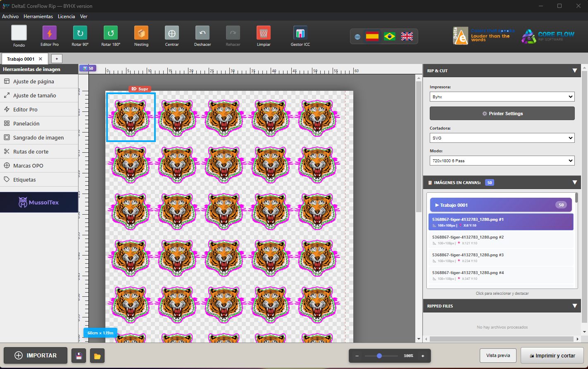Image resolution: width=588 pixels, height=369 pixels.
Task: Click the image count badge near ruler
Action: click(x=88, y=68)
